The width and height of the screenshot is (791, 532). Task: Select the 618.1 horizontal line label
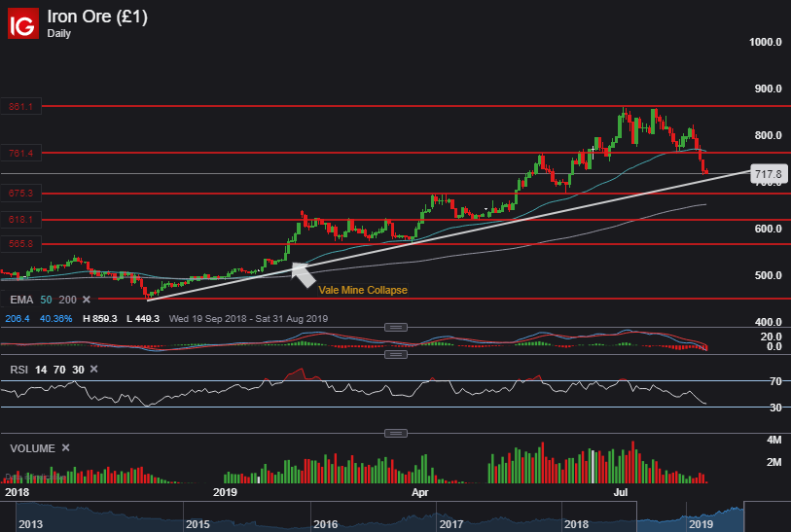coord(20,220)
